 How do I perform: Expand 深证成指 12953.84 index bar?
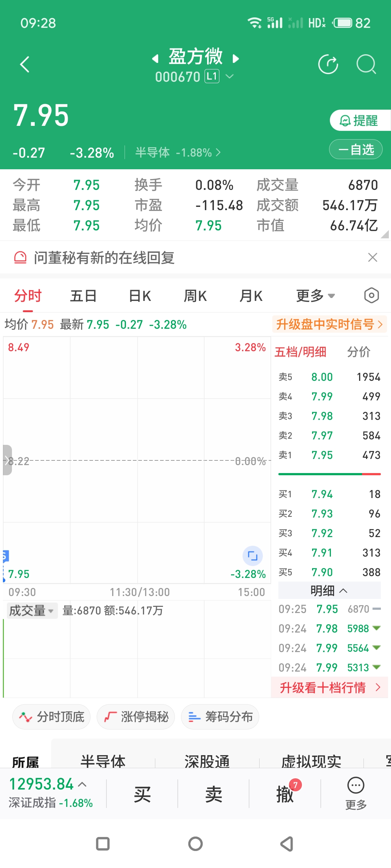[51, 793]
